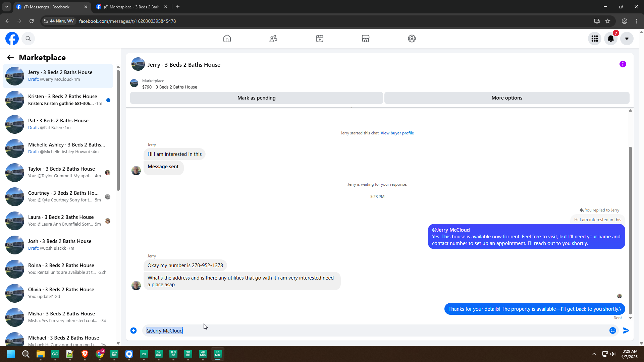Click Jerry's message with phone number
This screenshot has height=362, width=644.
click(185, 265)
